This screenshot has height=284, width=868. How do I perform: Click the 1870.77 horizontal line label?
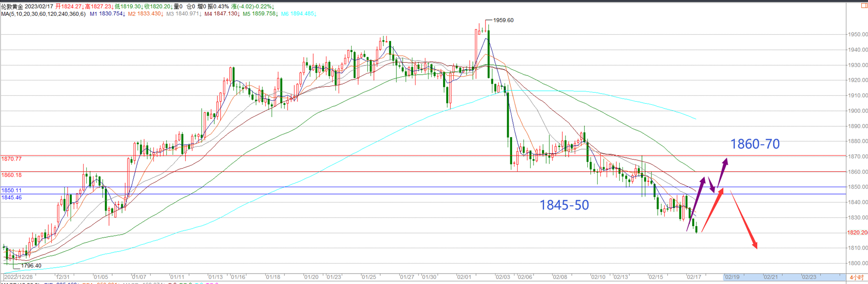coord(12,159)
